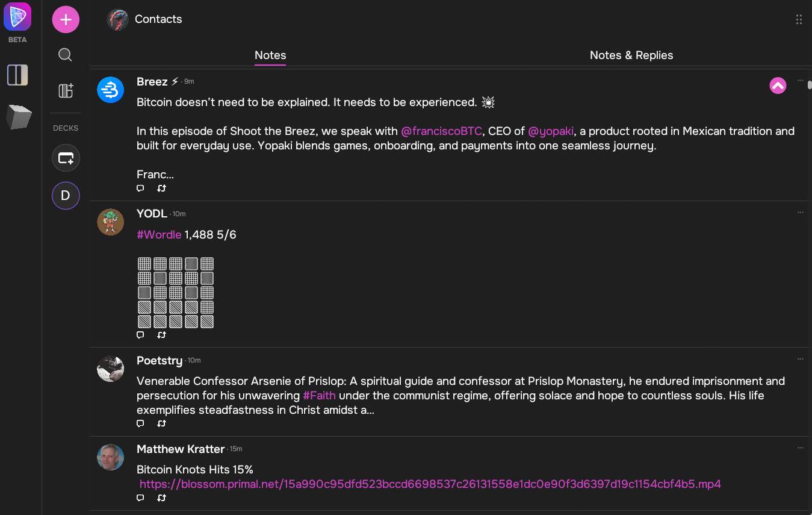Expand options menu on Matthew Kratter note
This screenshot has width=812, height=515.
801,448
